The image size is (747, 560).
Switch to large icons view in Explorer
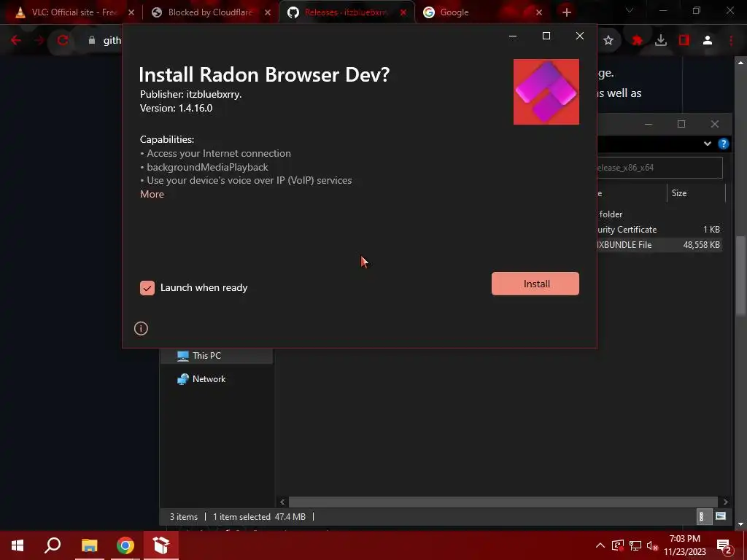pyautogui.click(x=720, y=517)
